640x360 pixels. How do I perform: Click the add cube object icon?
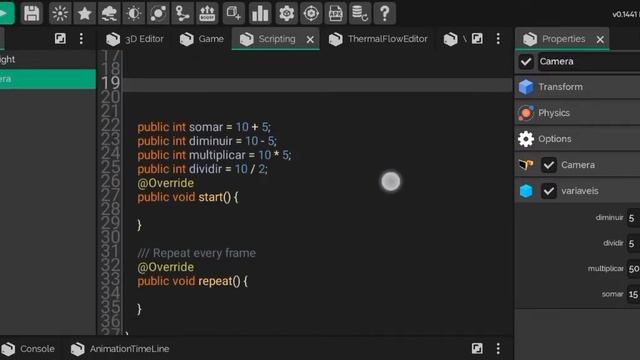(x=234, y=13)
